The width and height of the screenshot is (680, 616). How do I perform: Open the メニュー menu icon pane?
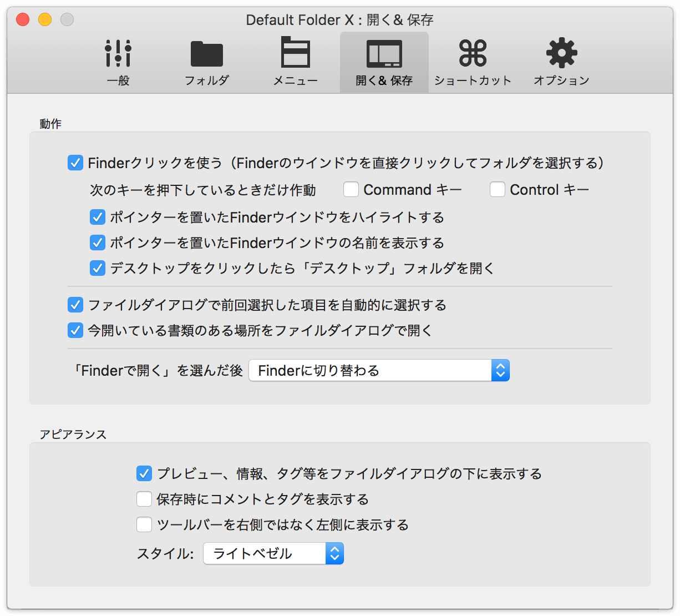[296, 52]
